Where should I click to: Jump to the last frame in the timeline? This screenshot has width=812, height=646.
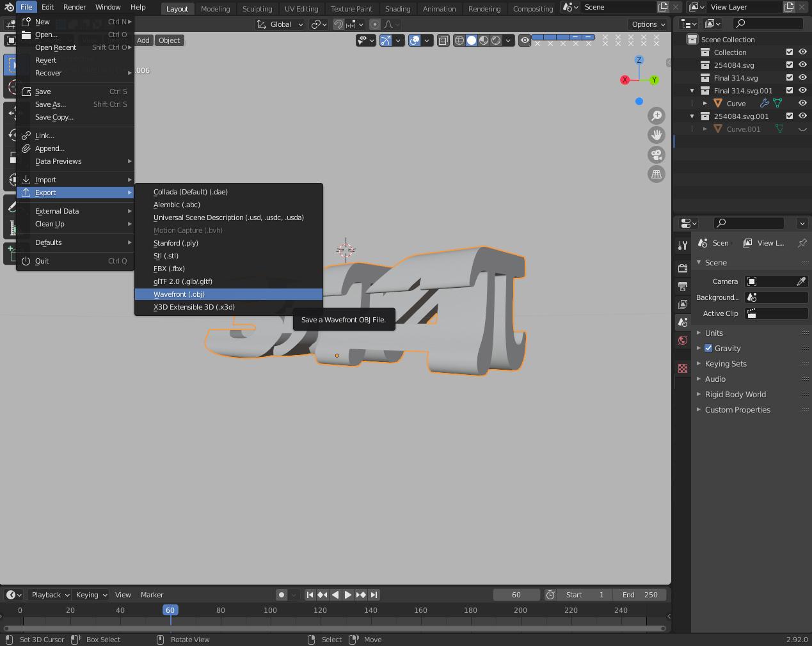372,594
